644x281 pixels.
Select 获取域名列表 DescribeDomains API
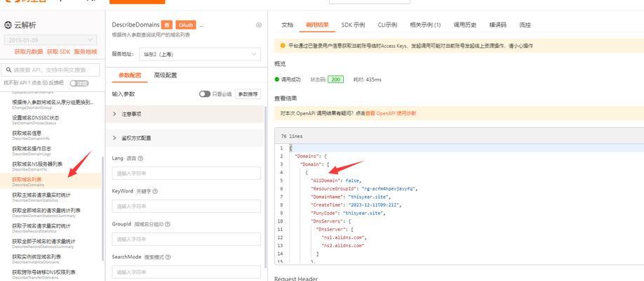51,181
